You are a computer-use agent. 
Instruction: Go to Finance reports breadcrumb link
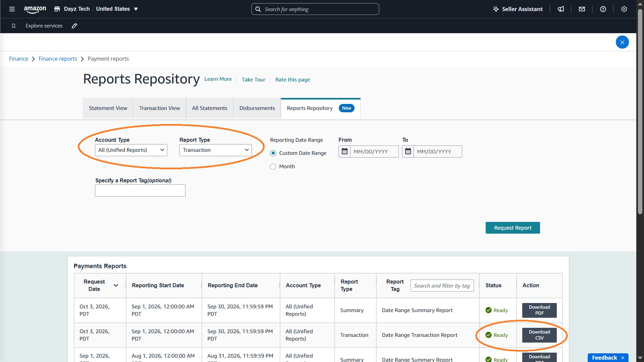[58, 59]
